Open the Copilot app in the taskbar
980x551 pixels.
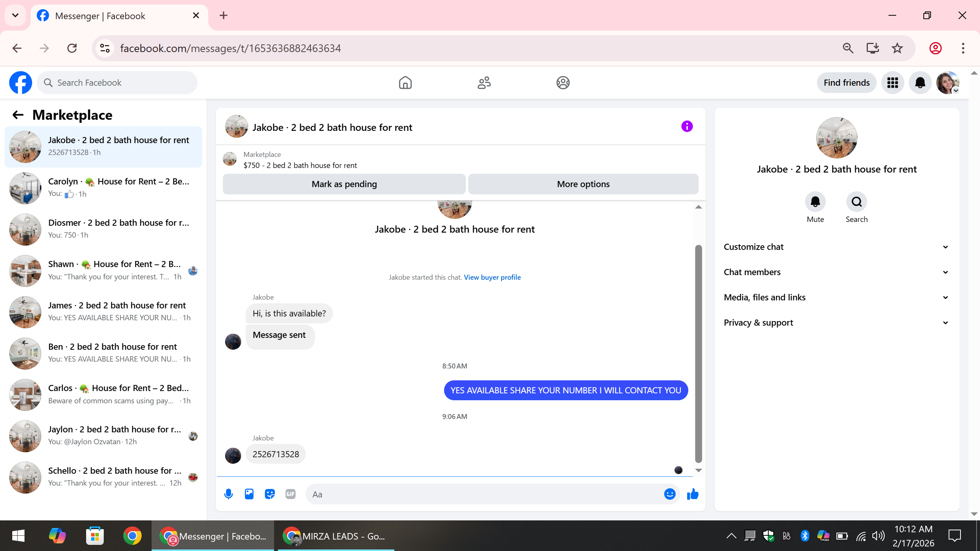pos(57,536)
